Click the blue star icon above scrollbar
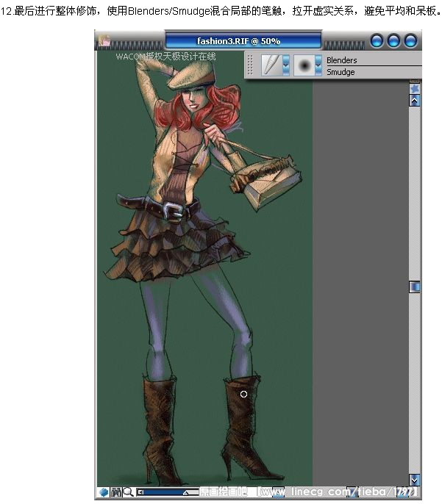The height and width of the screenshot is (504, 442). tap(414, 89)
